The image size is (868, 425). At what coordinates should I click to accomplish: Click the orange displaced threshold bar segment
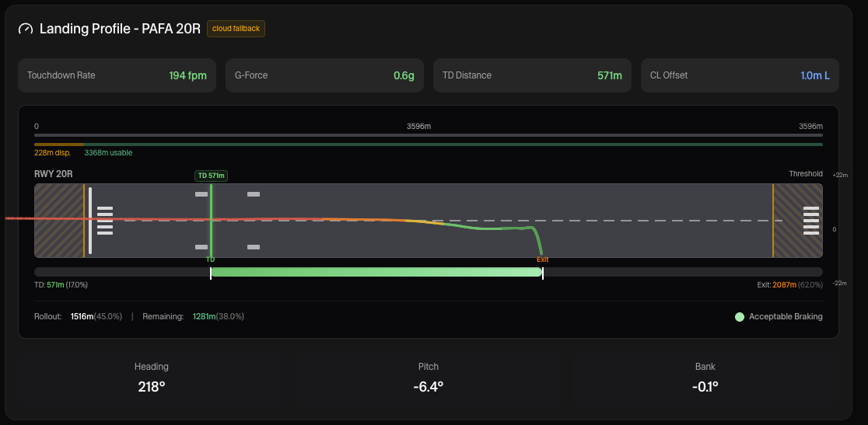pyautogui.click(x=59, y=145)
